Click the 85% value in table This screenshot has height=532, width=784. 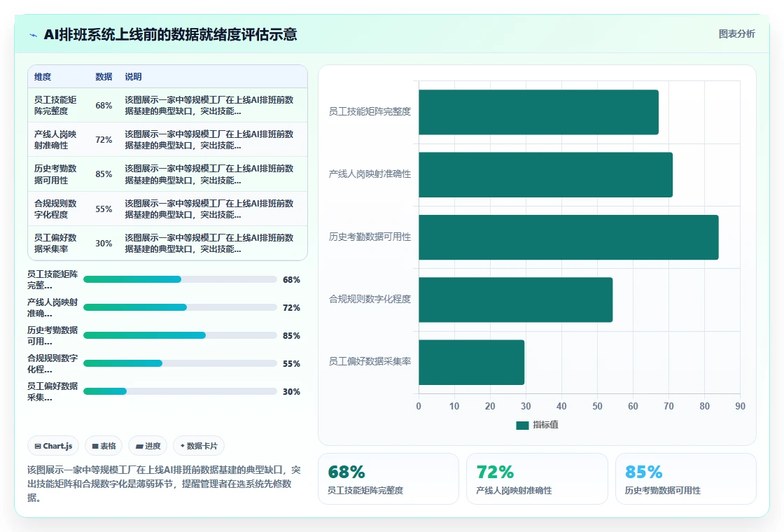click(104, 174)
